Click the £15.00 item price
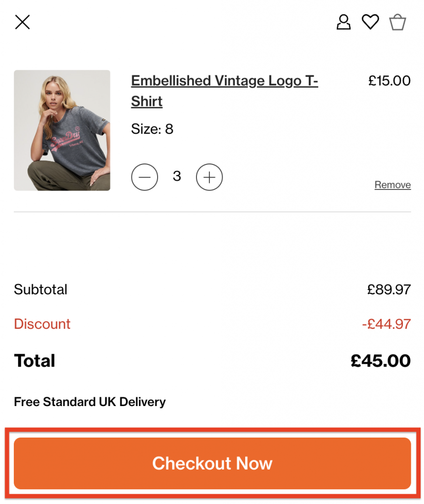Screen dimensions: 424x504 tap(389, 81)
